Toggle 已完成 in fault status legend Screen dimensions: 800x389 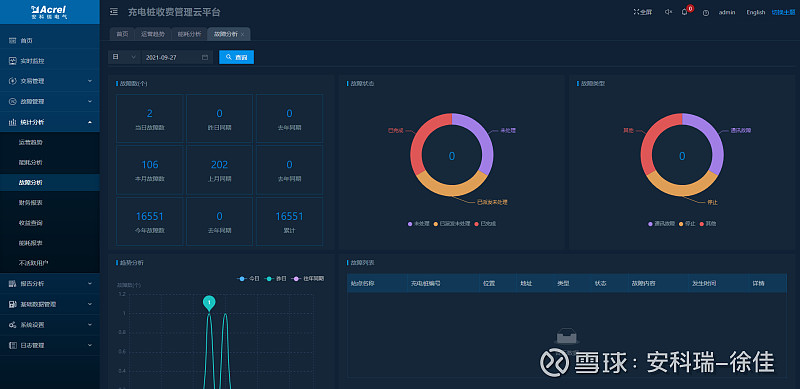[485, 224]
